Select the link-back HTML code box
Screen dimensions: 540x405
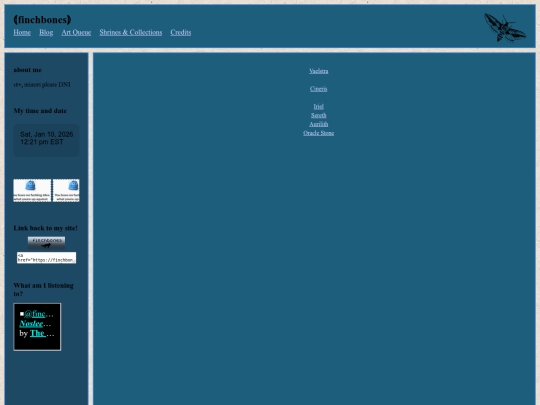46,258
